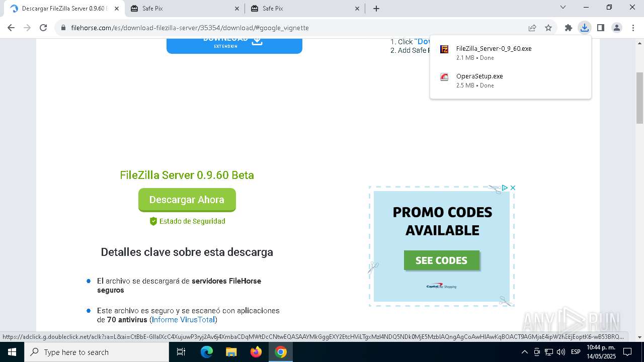Image resolution: width=644 pixels, height=362 pixels.
Task: Open Task View on the taskbar
Action: click(x=181, y=352)
